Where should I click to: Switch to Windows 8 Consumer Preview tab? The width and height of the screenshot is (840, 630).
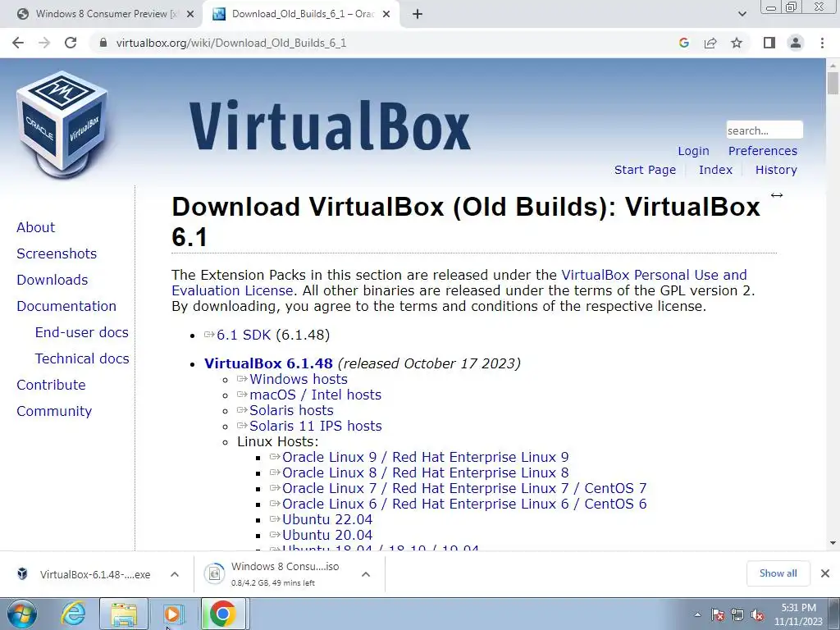106,15
